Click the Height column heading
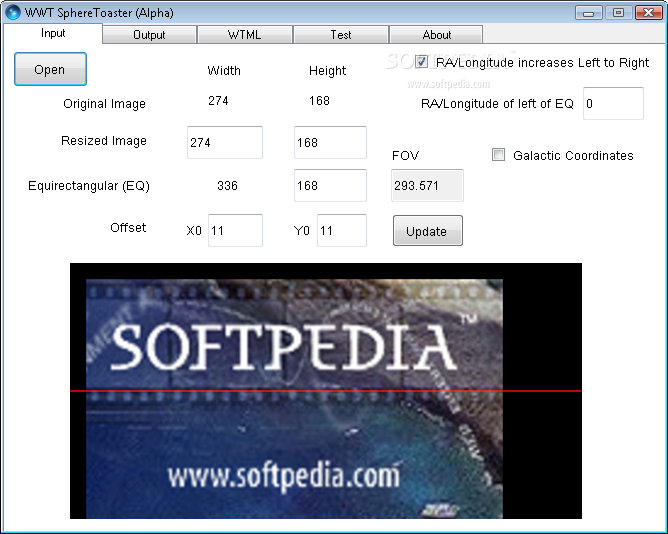This screenshot has width=668, height=534. coord(328,70)
